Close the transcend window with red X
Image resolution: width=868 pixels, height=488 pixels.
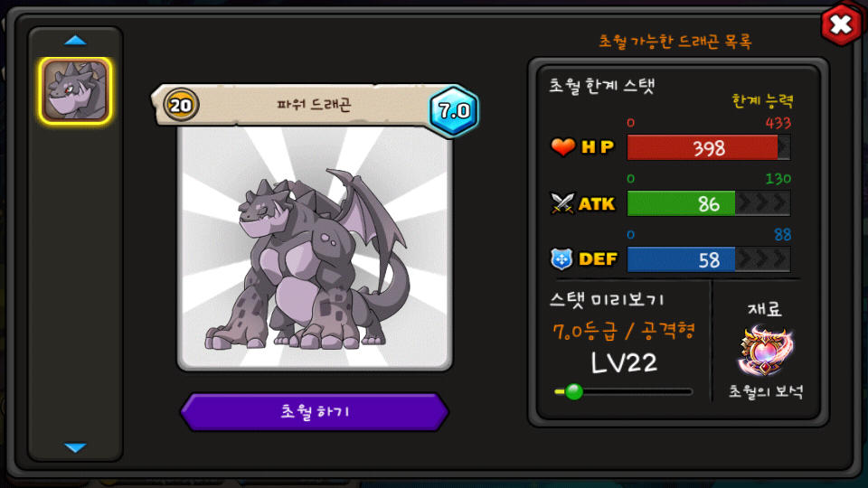841,24
